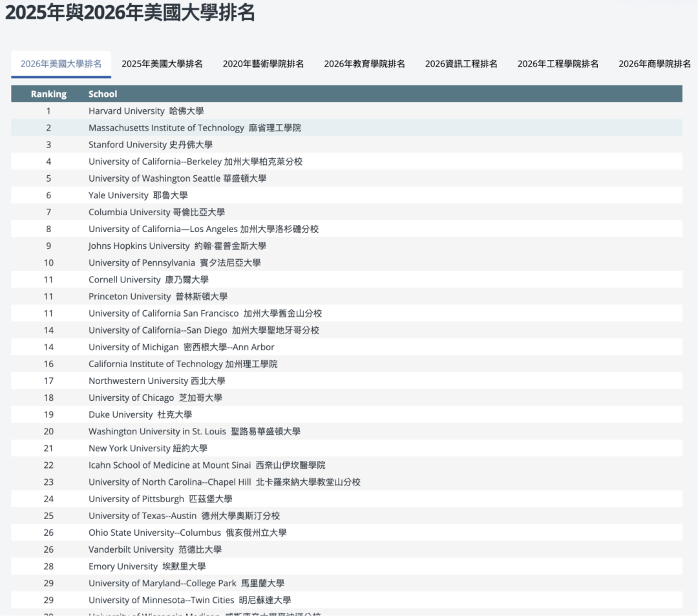Open the 2020年藝術學院排名 tab
The height and width of the screenshot is (616, 698).
pos(263,63)
